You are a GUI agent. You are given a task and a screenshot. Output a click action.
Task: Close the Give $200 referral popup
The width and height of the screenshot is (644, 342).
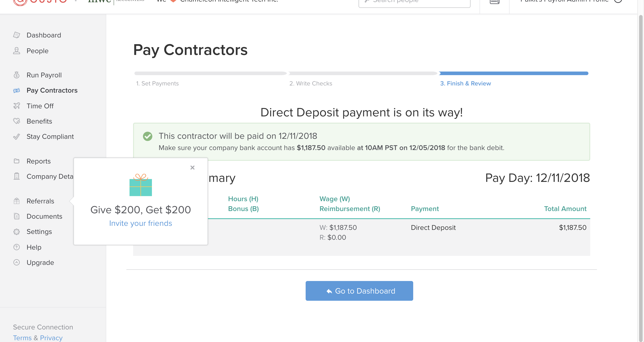(x=192, y=168)
